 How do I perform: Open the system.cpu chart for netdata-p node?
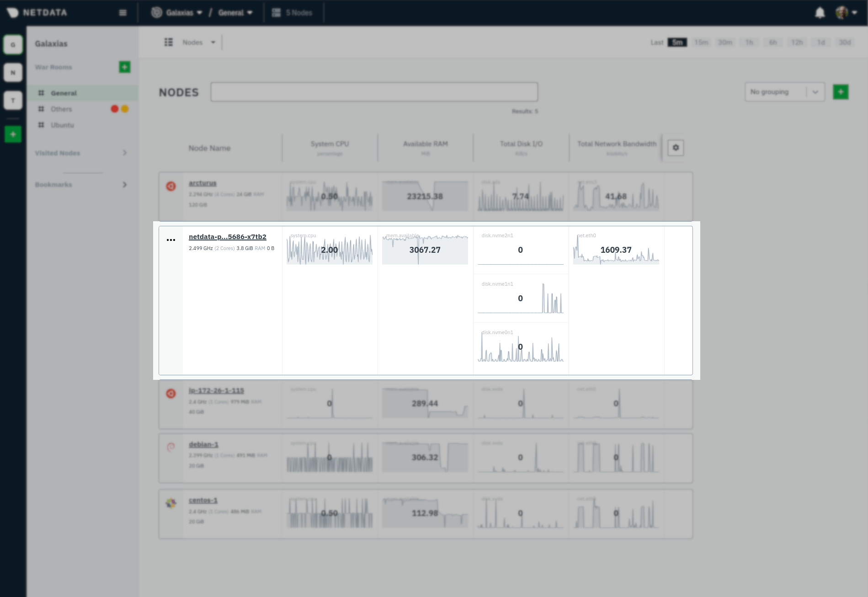coord(330,250)
